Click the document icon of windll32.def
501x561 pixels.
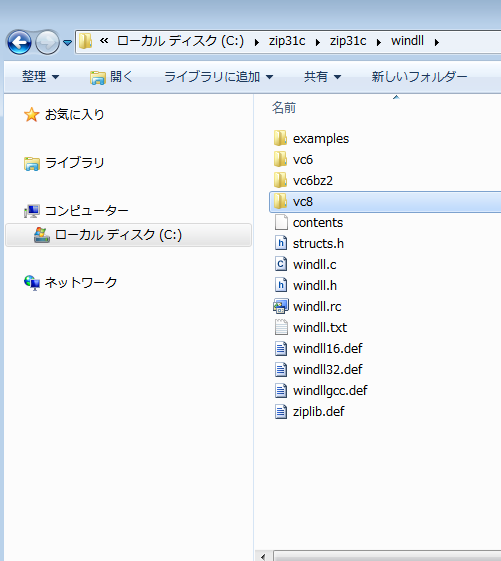point(281,369)
